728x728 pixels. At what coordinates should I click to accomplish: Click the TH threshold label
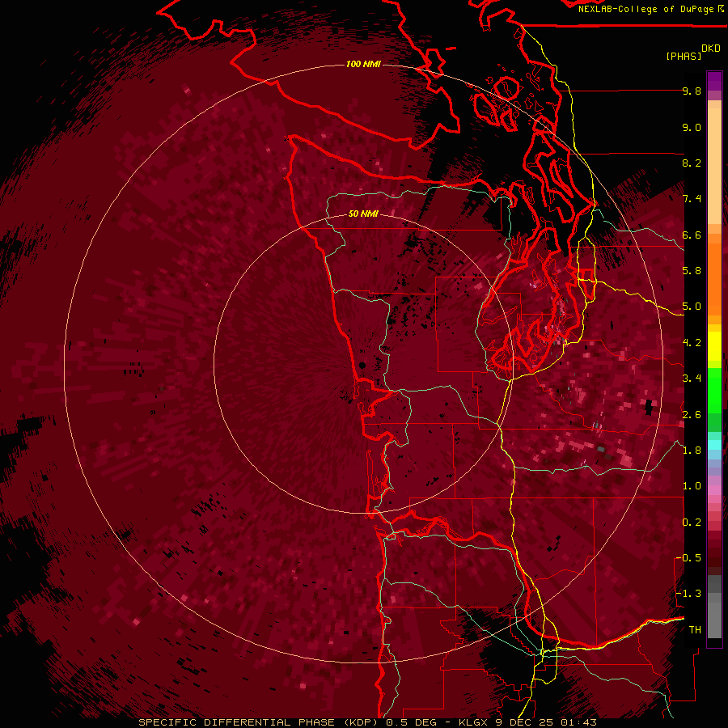coord(695,630)
